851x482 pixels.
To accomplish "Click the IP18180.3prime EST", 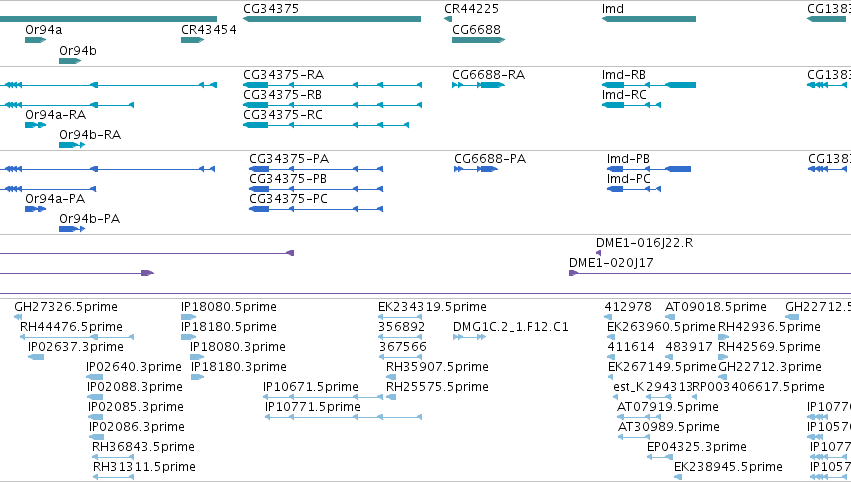I will pos(198,377).
